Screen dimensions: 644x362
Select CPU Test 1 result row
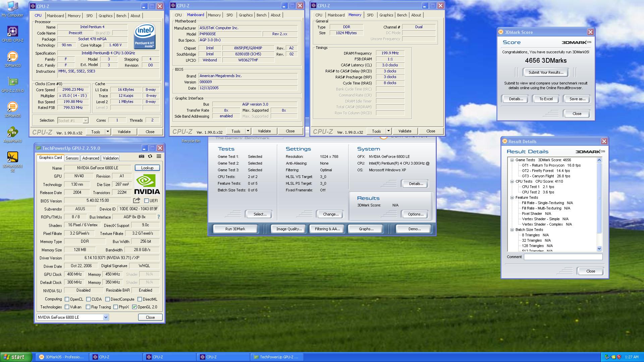[x=538, y=187]
